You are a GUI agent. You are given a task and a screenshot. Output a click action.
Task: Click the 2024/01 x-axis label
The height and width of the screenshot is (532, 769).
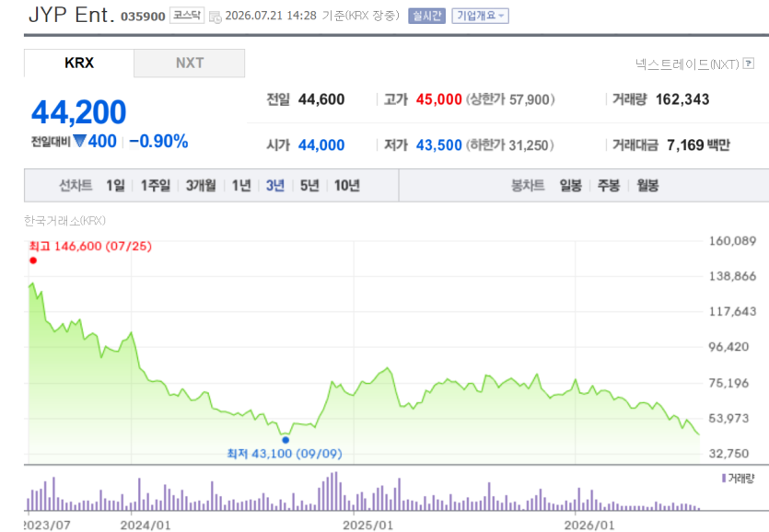146,526
